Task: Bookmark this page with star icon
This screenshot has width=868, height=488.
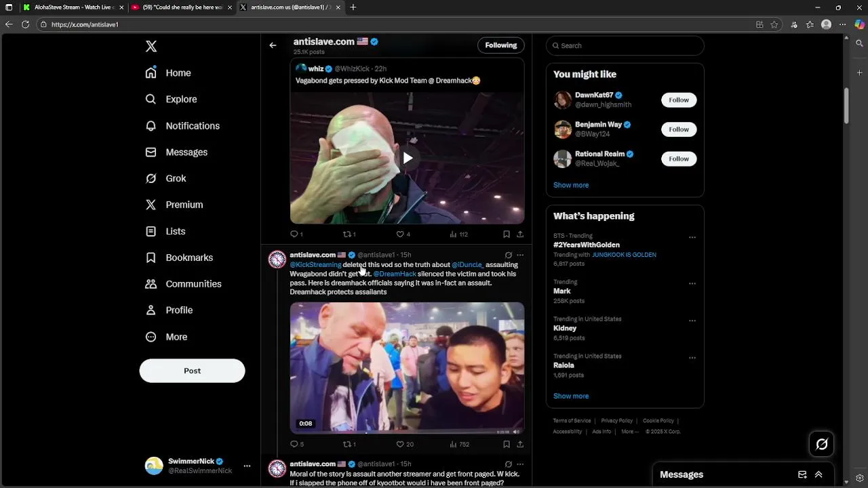Action: click(774, 24)
